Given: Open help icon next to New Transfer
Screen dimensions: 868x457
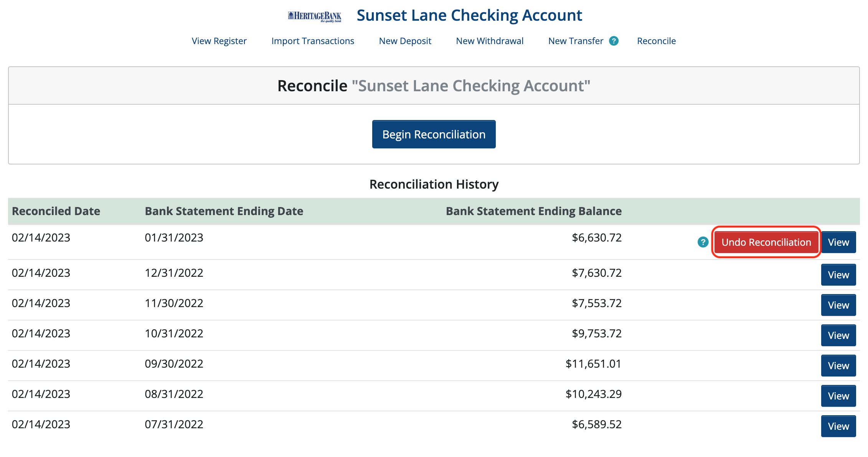Looking at the screenshot, I should 614,41.
